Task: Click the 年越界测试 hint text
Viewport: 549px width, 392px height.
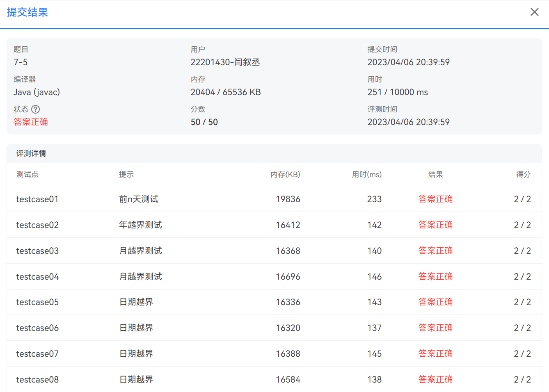Action: 140,225
